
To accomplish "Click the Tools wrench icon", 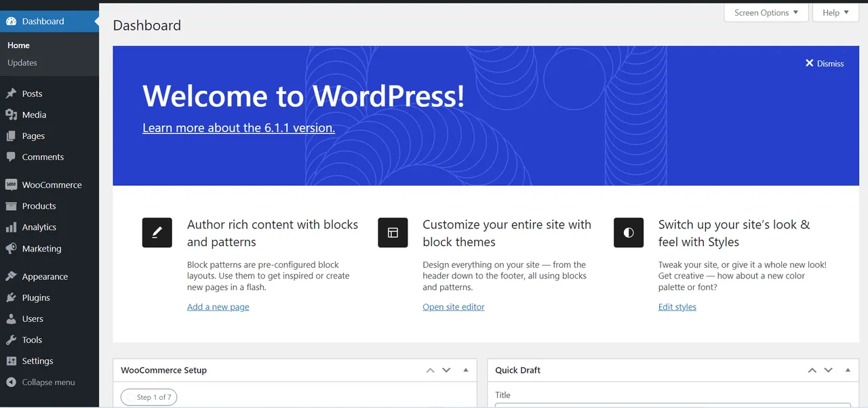I will (11, 340).
